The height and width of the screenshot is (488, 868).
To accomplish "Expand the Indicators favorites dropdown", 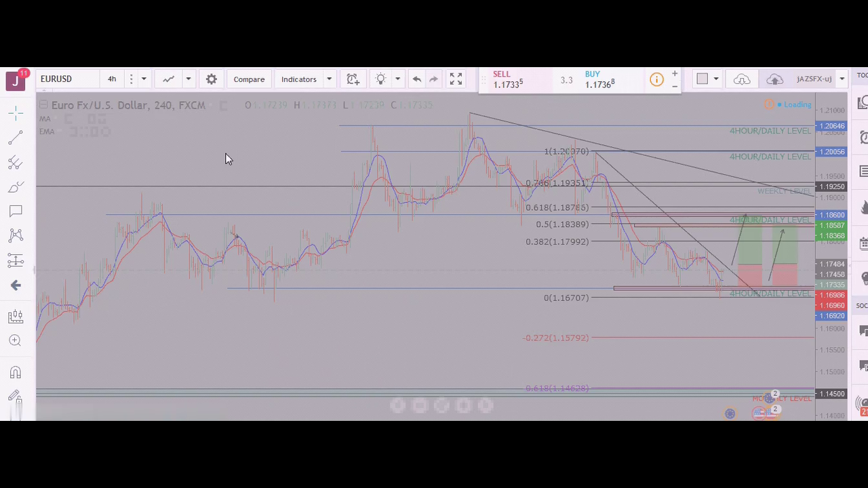I will (329, 79).
